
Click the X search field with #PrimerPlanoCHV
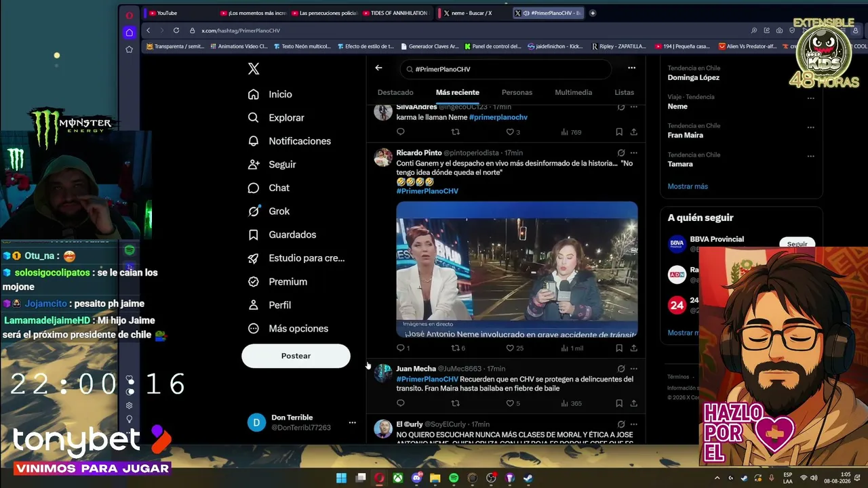coord(505,68)
